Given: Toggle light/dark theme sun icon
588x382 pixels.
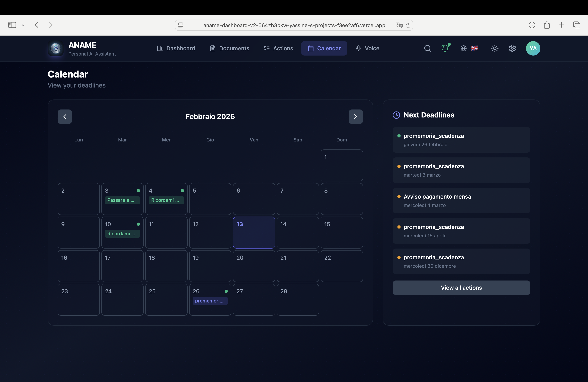Looking at the screenshot, I should coord(495,48).
